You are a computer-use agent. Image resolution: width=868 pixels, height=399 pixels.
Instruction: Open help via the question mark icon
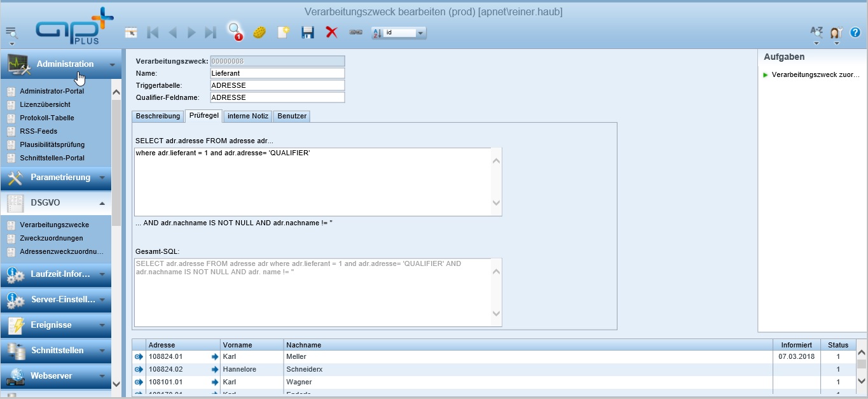(854, 33)
